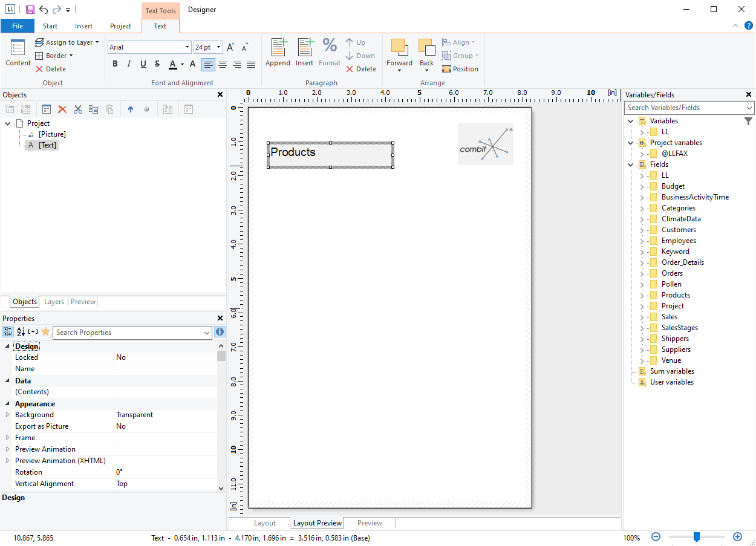This screenshot has width=756, height=546.
Task: Click the zoom slider handle
Action: tap(697, 537)
